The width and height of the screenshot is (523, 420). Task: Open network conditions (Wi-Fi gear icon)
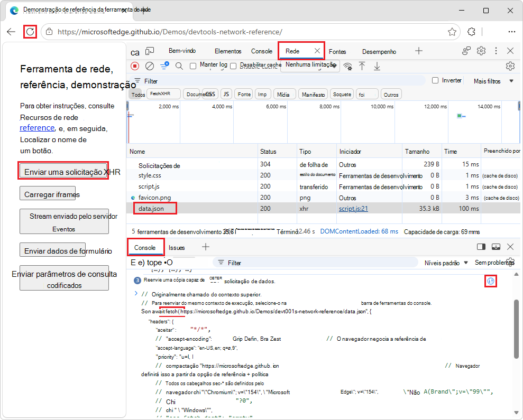[x=348, y=66]
